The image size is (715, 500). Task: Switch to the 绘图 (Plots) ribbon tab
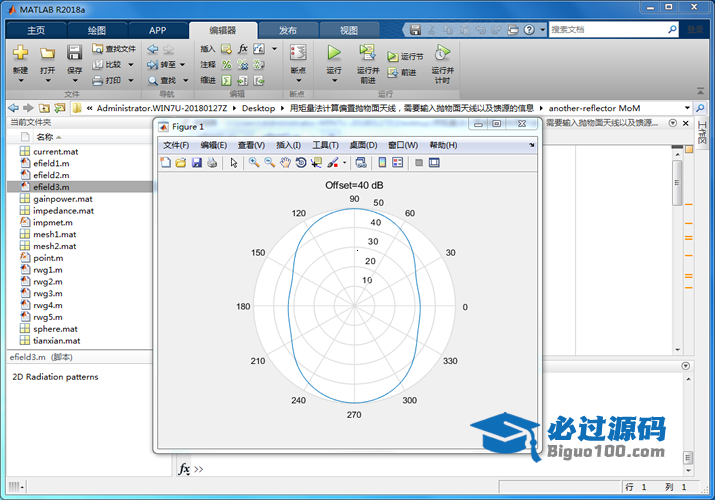pos(97,30)
